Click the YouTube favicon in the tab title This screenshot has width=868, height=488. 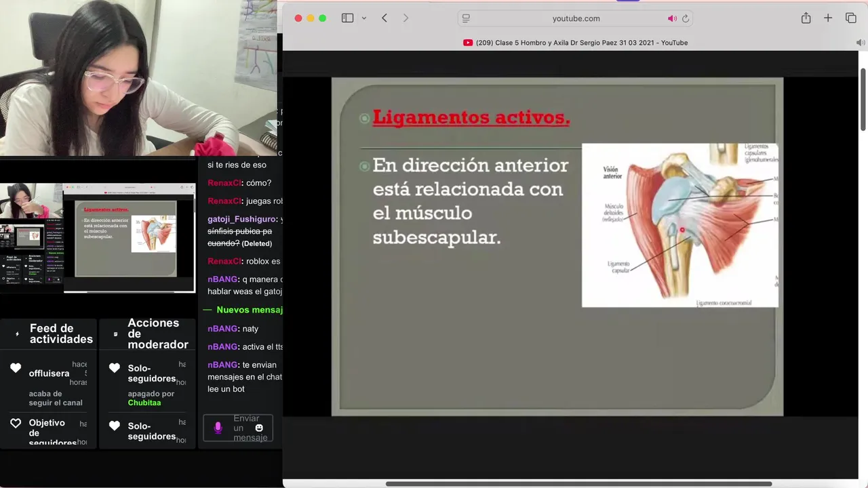[x=468, y=43]
